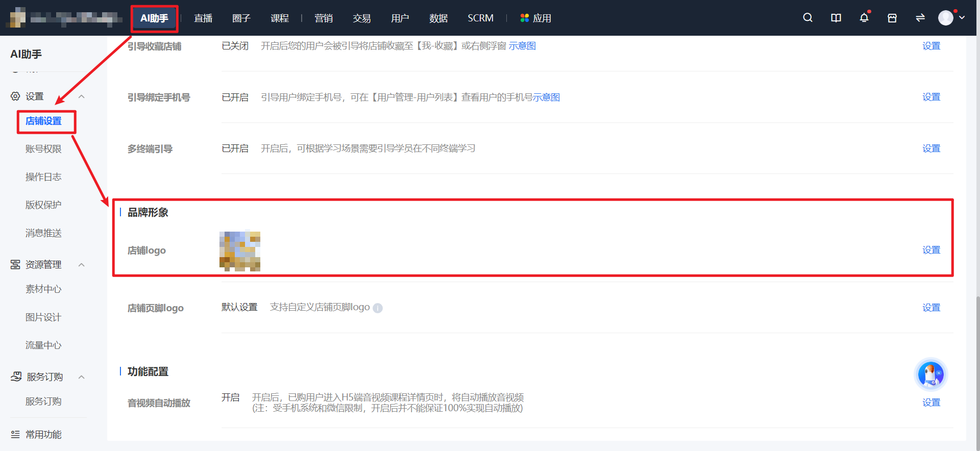This screenshot has width=980, height=451.
Task: Collapse the 服务订购 sidebar group
Action: click(81, 377)
